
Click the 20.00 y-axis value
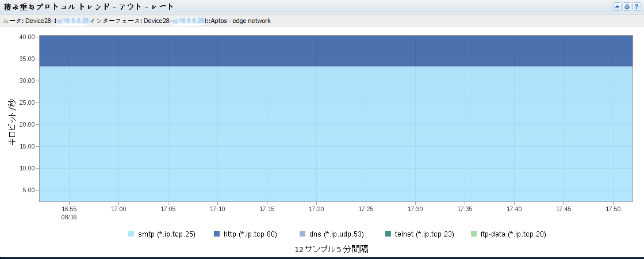click(x=28, y=124)
